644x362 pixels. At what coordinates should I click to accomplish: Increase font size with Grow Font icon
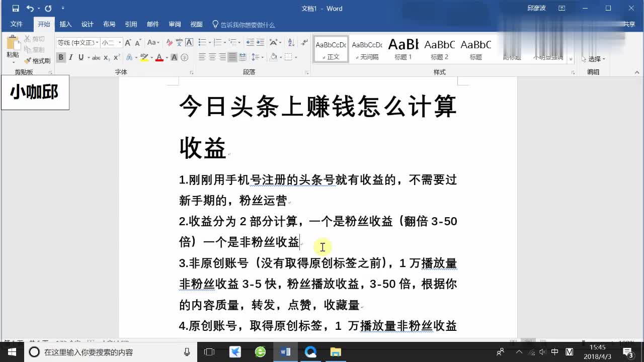[128, 43]
